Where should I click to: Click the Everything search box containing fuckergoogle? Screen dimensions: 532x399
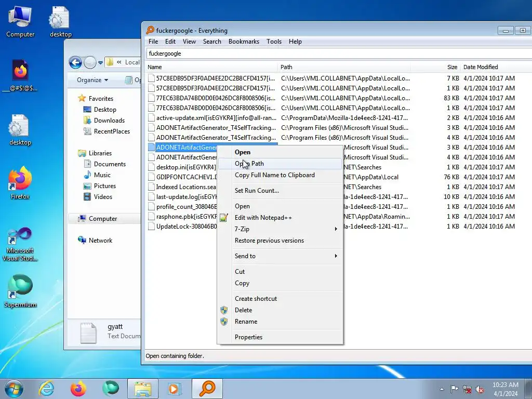[339, 54]
